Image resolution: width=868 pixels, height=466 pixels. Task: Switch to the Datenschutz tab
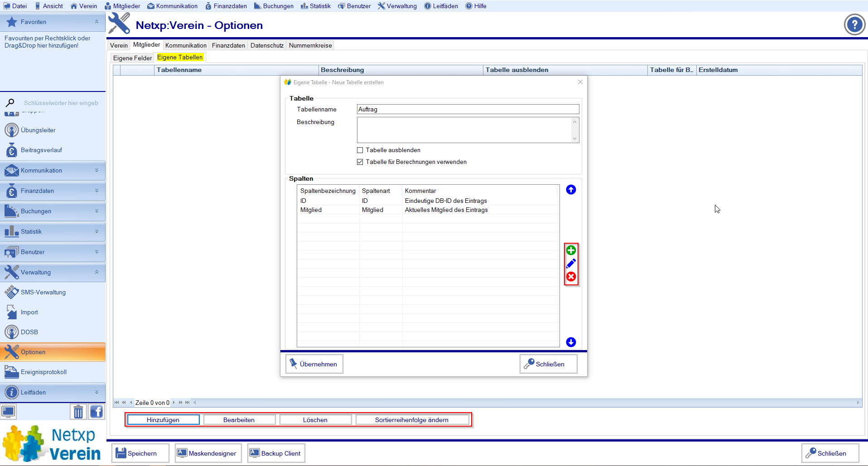[267, 45]
